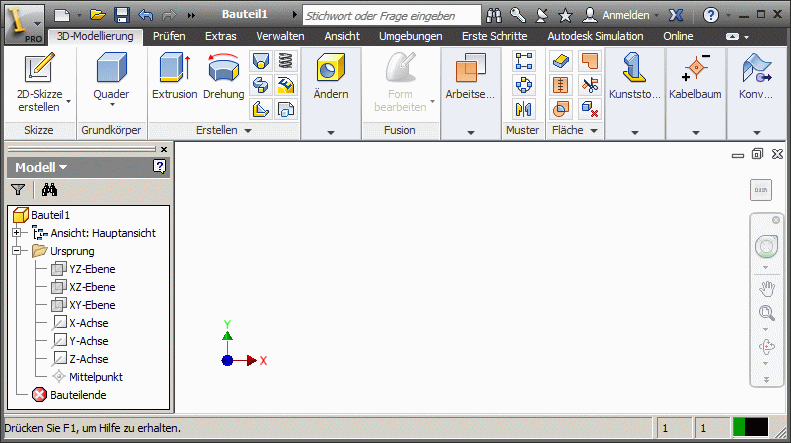Screen dimensions: 791x443
Task: Open the Ansicht ribbon tab
Action: pyautogui.click(x=340, y=36)
